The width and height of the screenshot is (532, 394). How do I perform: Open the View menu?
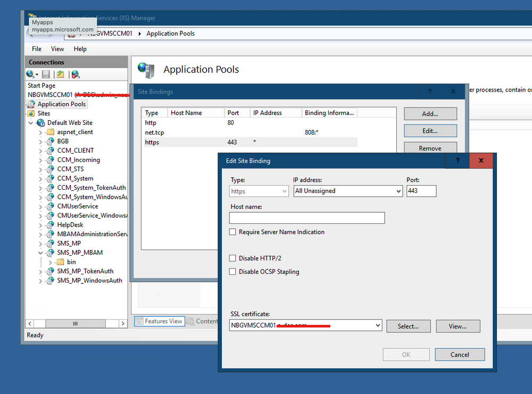click(57, 49)
